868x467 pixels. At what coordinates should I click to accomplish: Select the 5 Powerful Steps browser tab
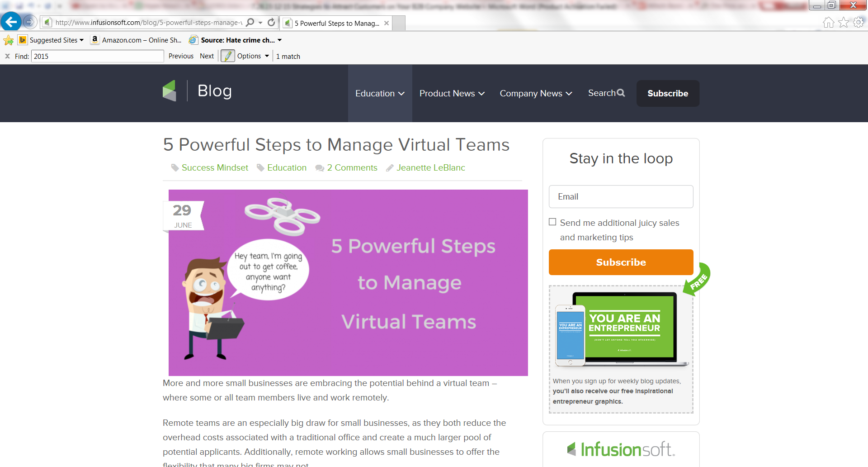336,23
